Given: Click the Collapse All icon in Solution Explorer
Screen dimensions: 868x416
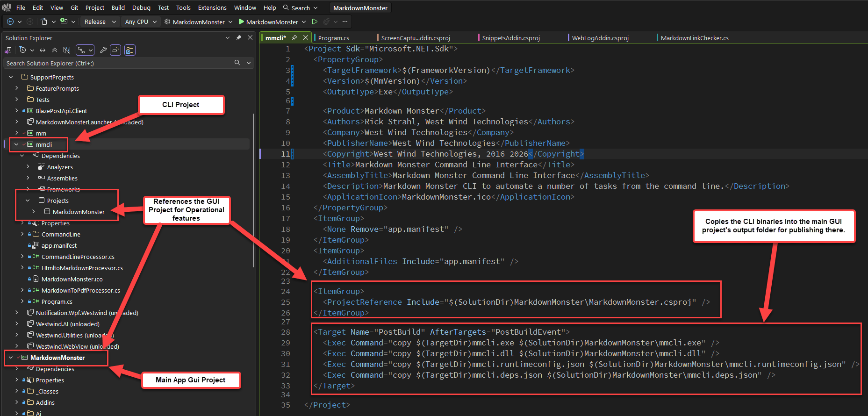Looking at the screenshot, I should click(55, 50).
